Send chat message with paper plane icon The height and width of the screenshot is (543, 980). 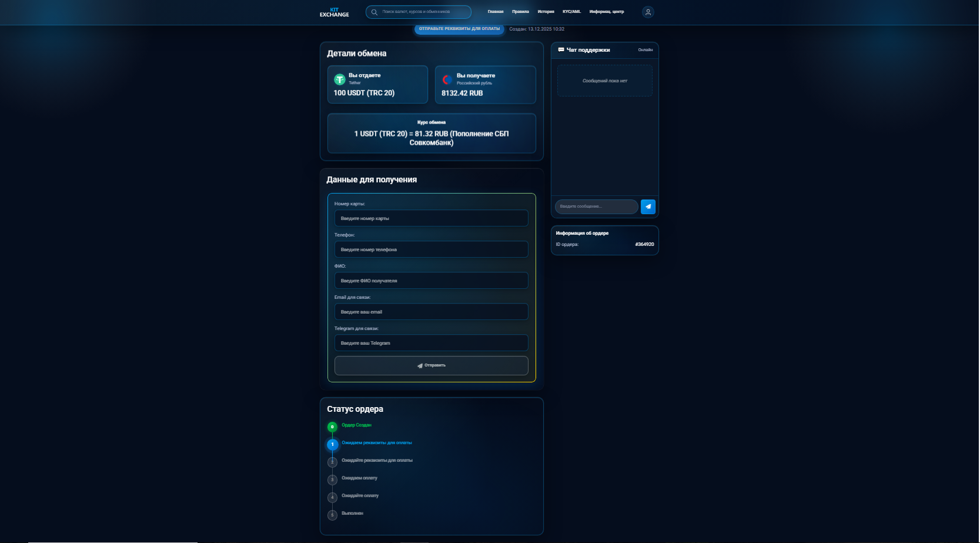pos(648,206)
